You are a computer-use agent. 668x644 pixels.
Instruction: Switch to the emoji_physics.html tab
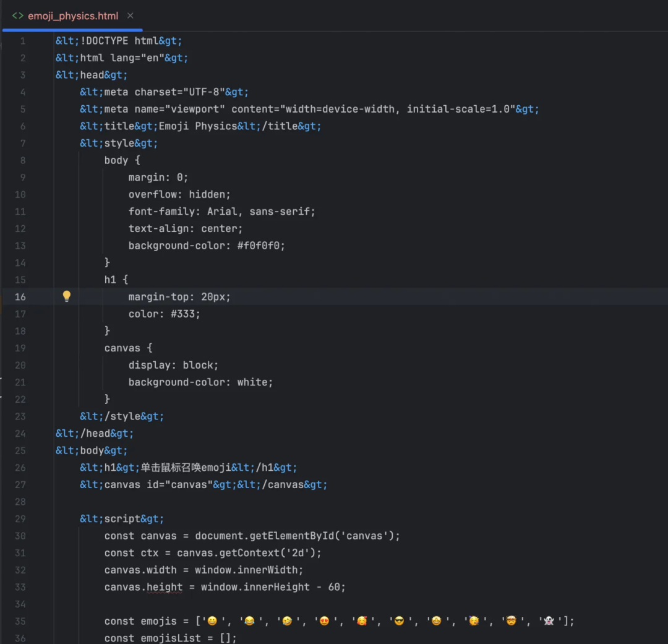point(72,16)
